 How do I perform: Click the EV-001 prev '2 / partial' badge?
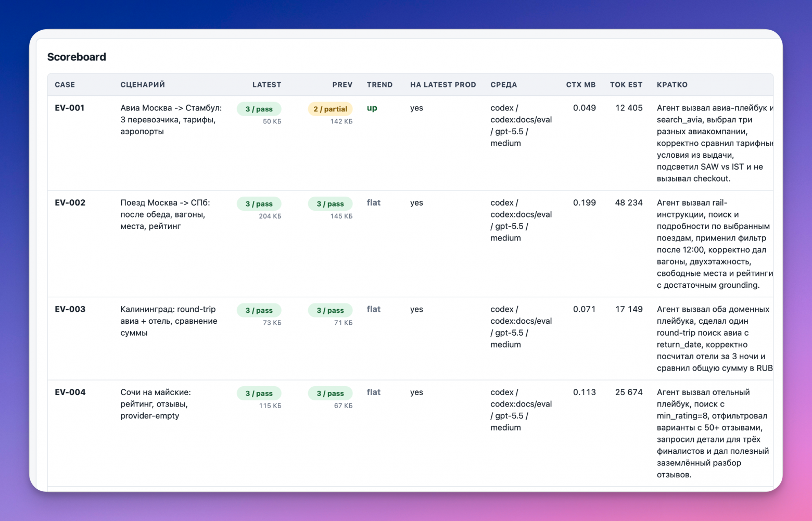coord(331,109)
